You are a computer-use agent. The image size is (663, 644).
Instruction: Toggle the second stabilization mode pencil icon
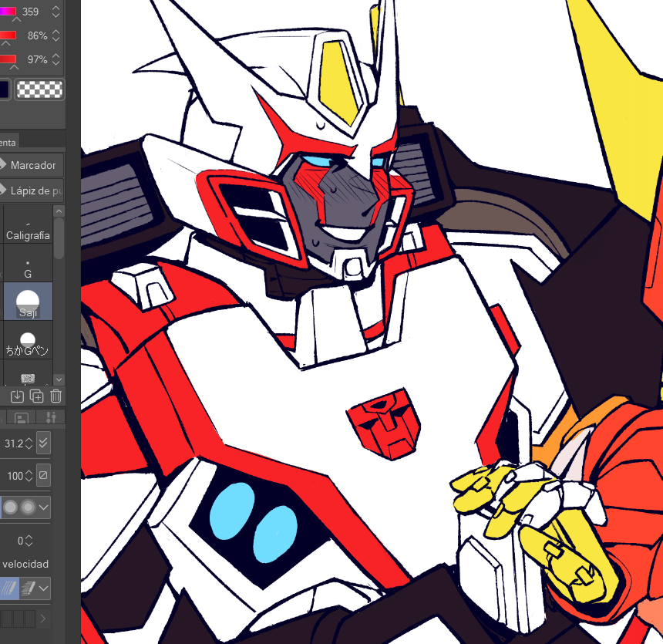26,588
